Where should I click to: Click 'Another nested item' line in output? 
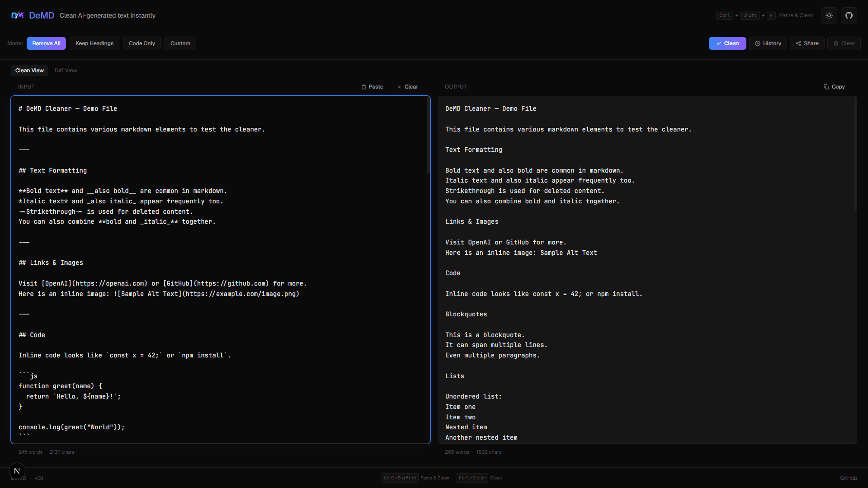[481, 437]
